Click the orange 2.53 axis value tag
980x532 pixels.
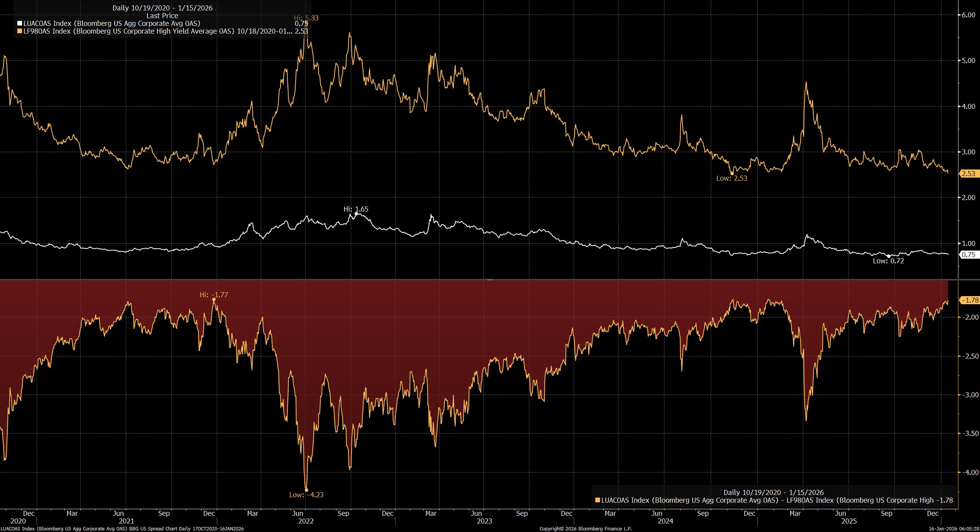tap(968, 174)
